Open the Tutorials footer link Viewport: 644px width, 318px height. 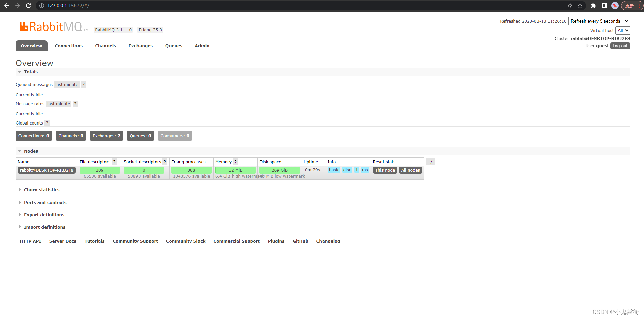[95, 241]
